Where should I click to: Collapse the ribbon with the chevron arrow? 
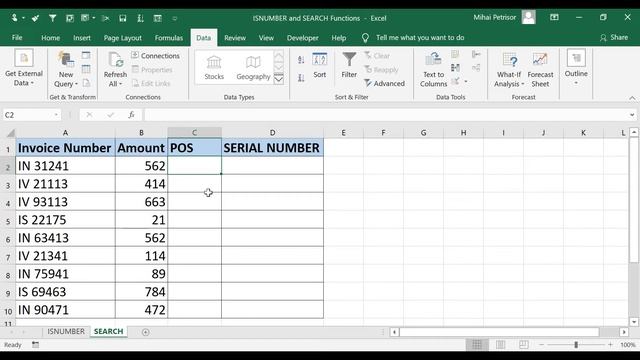coord(632,98)
